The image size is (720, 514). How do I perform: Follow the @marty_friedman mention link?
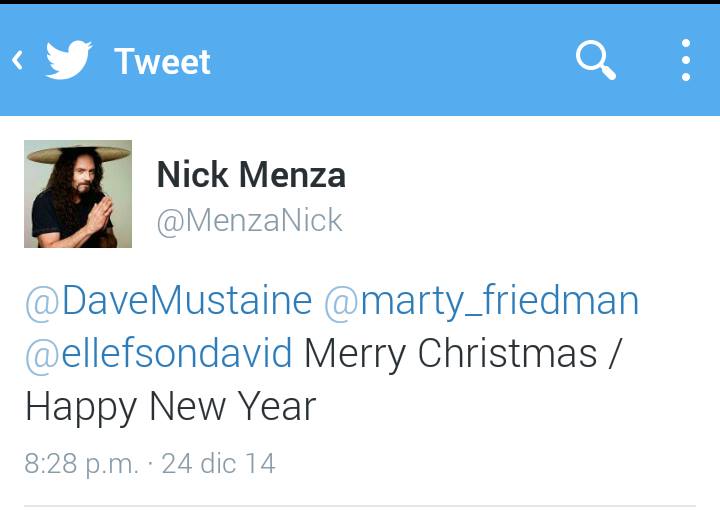[x=481, y=301]
